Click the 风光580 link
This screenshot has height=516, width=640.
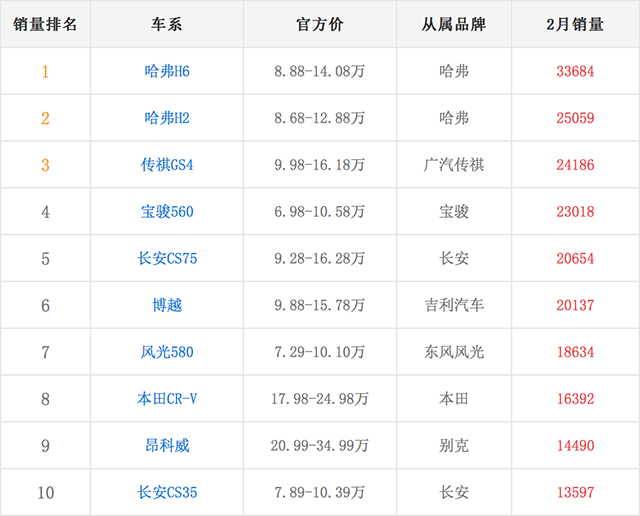coord(167,352)
